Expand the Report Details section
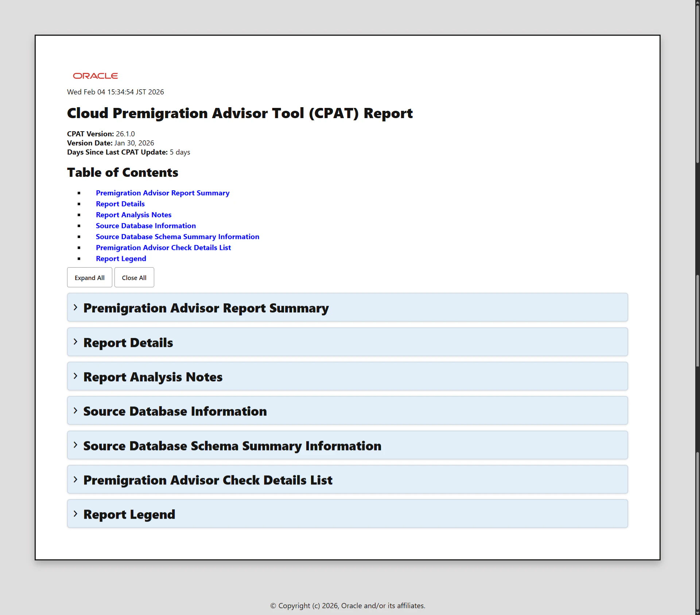 (x=347, y=342)
